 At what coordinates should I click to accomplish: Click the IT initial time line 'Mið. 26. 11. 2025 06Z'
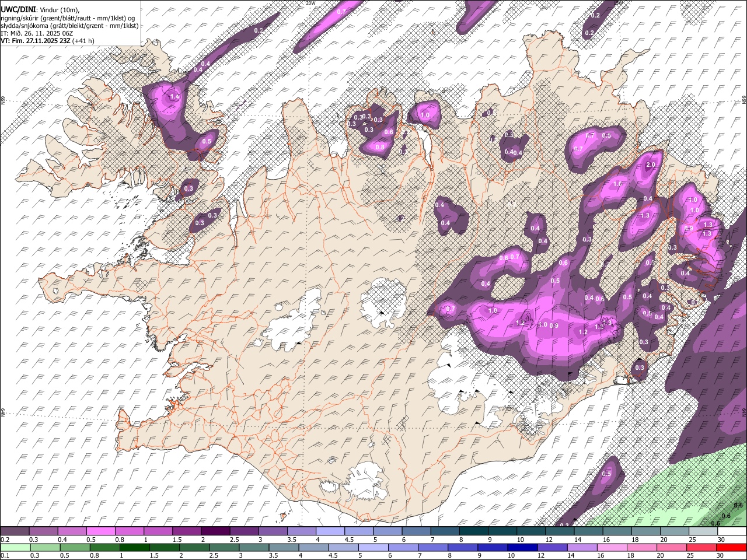click(39, 33)
